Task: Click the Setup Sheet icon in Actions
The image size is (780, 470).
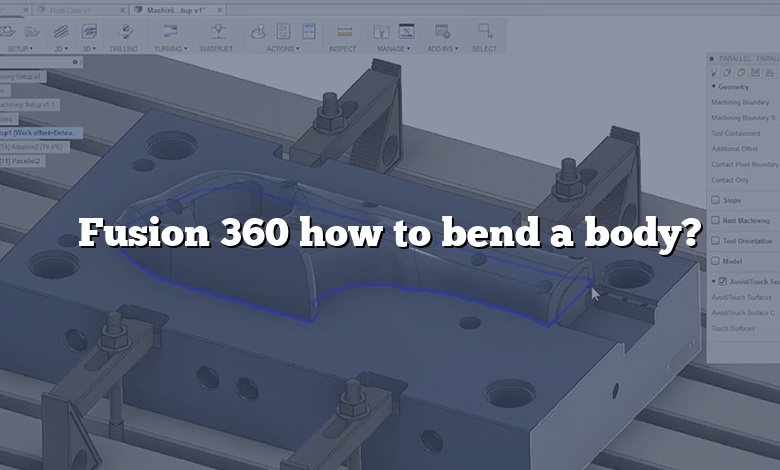Action: [309, 31]
